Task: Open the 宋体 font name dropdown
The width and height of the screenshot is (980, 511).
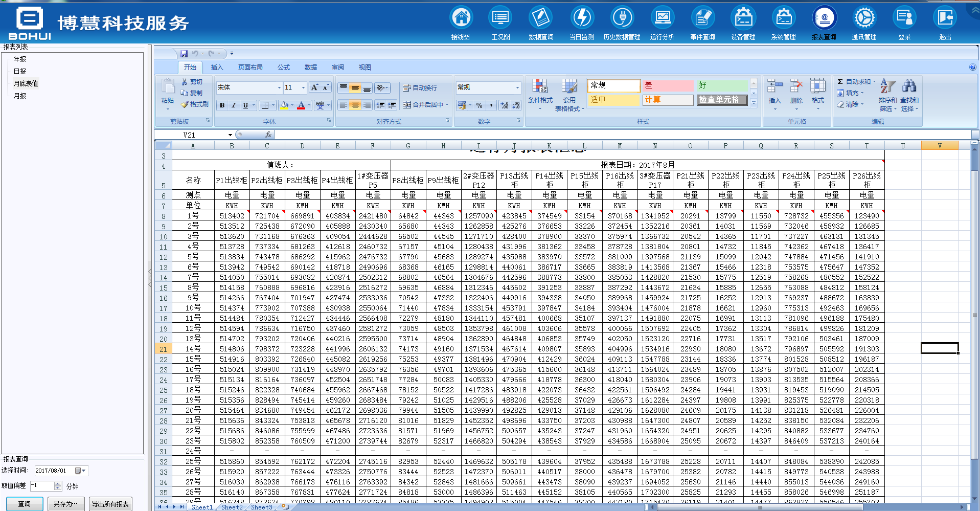Action: [x=279, y=87]
